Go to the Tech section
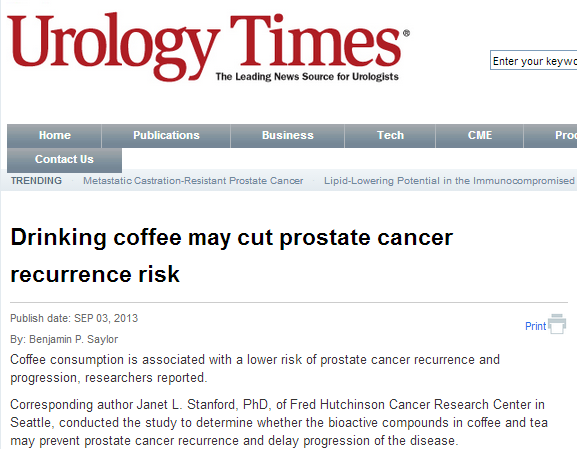 click(x=390, y=135)
